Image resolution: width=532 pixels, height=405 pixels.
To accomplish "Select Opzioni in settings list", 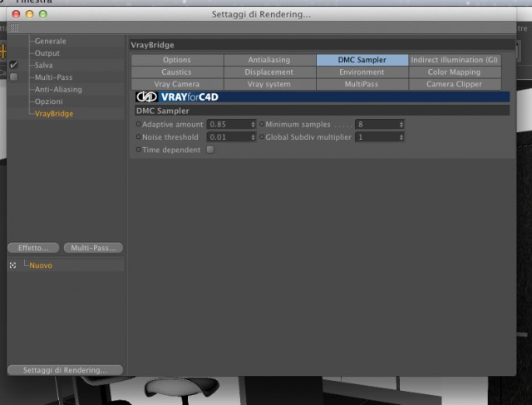I will 49,101.
